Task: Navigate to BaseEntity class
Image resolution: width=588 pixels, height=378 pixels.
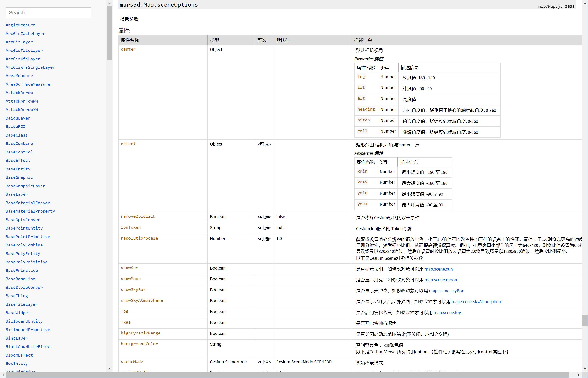Action: [18, 169]
